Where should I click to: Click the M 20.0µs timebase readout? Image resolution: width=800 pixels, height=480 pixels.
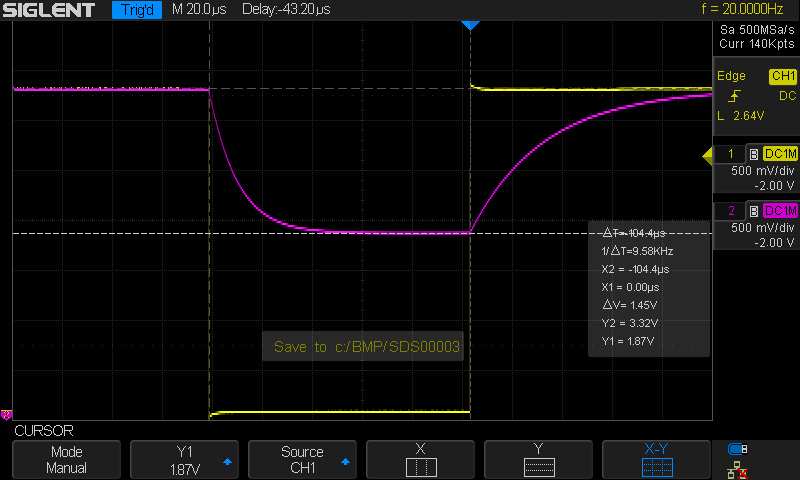(x=199, y=9)
